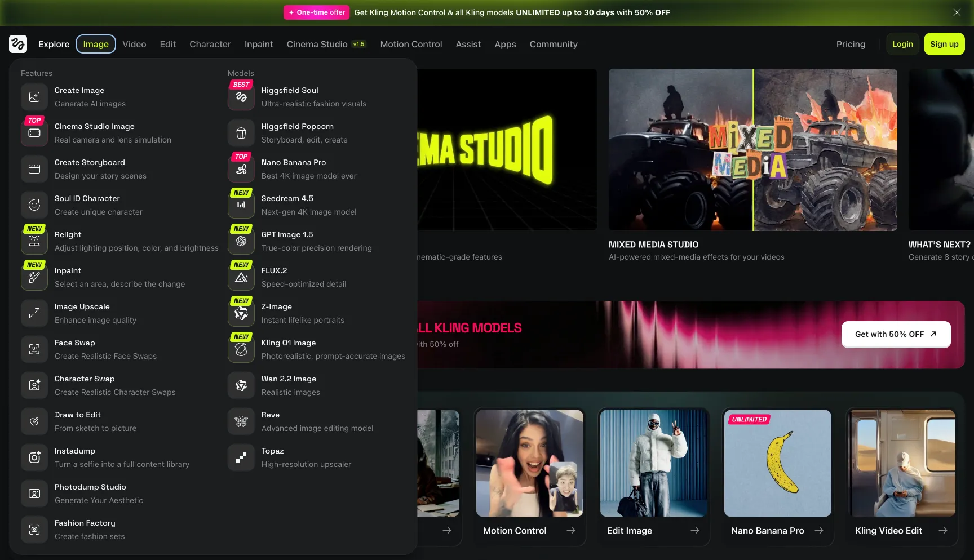Open the Assist nav item
Screen dimensions: 974x560
[468, 44]
